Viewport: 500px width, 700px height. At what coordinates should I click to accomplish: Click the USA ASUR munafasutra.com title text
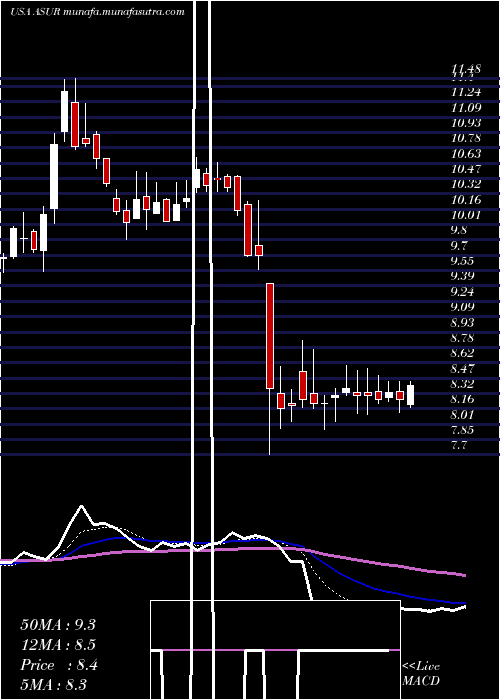coord(97,12)
